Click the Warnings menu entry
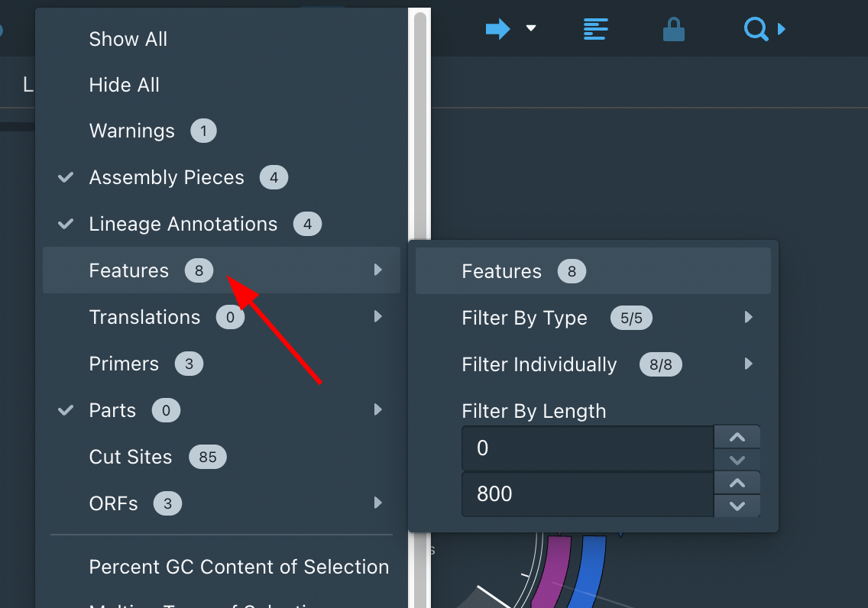Image resolution: width=868 pixels, height=608 pixels. click(x=132, y=131)
